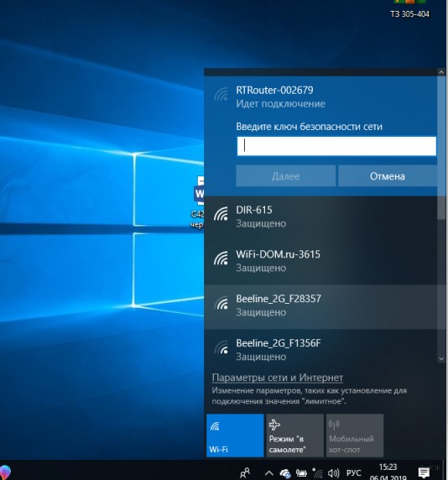Open Параметры сети и Интернет link

pos(277,378)
